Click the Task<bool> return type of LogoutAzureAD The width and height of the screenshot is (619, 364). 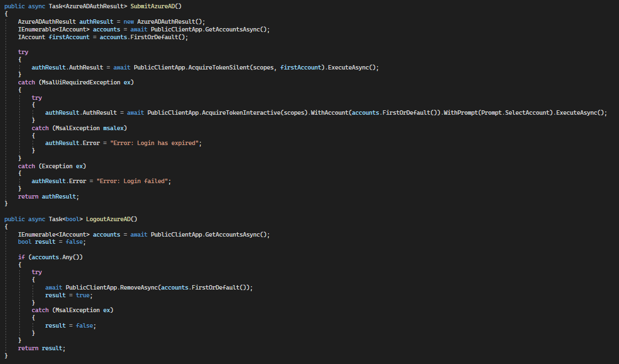65,219
